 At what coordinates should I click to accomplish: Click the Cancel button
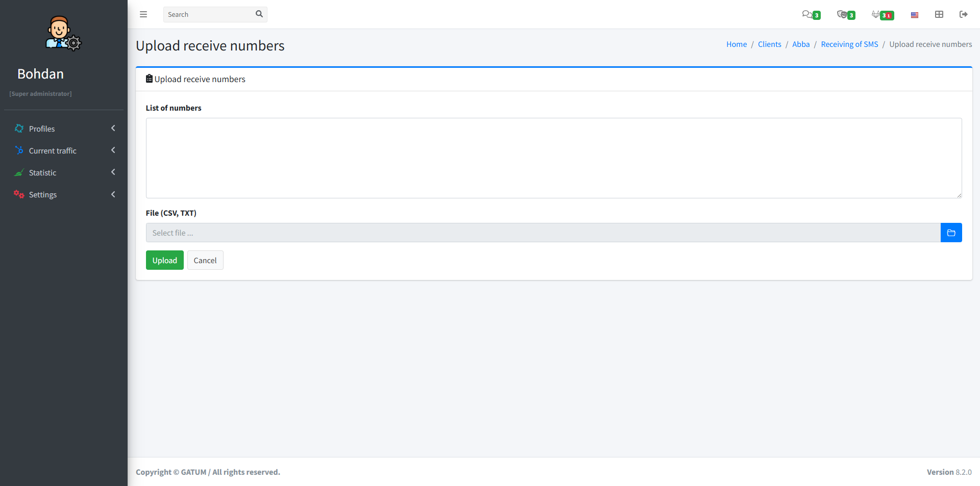click(205, 260)
